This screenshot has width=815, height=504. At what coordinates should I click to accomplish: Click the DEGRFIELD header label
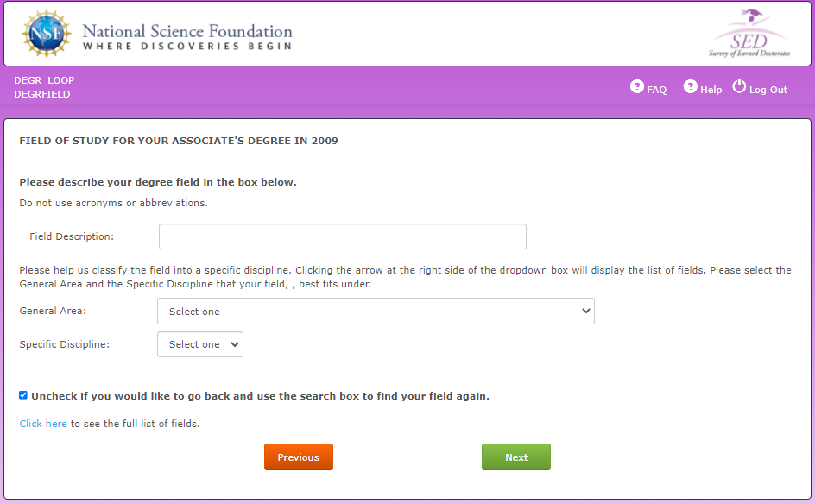(42, 94)
